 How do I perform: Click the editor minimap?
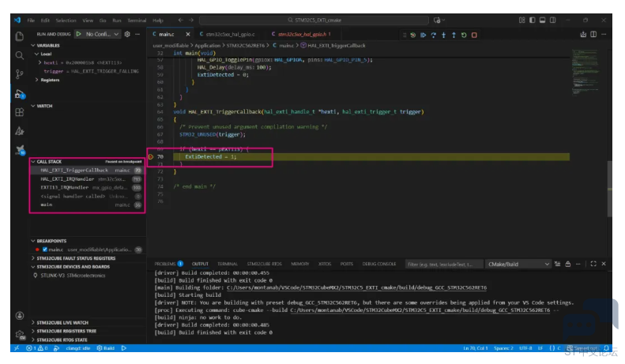coord(585,73)
